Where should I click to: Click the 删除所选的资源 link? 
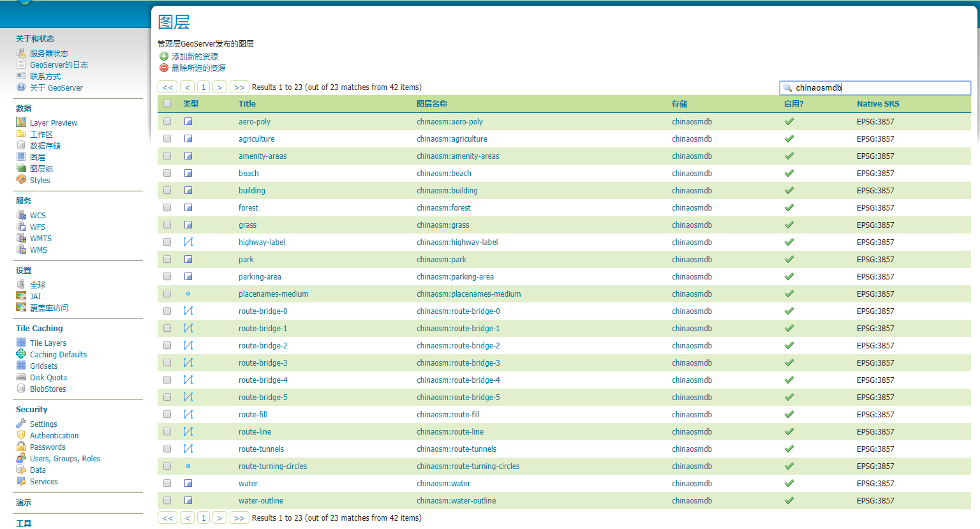tap(198, 68)
